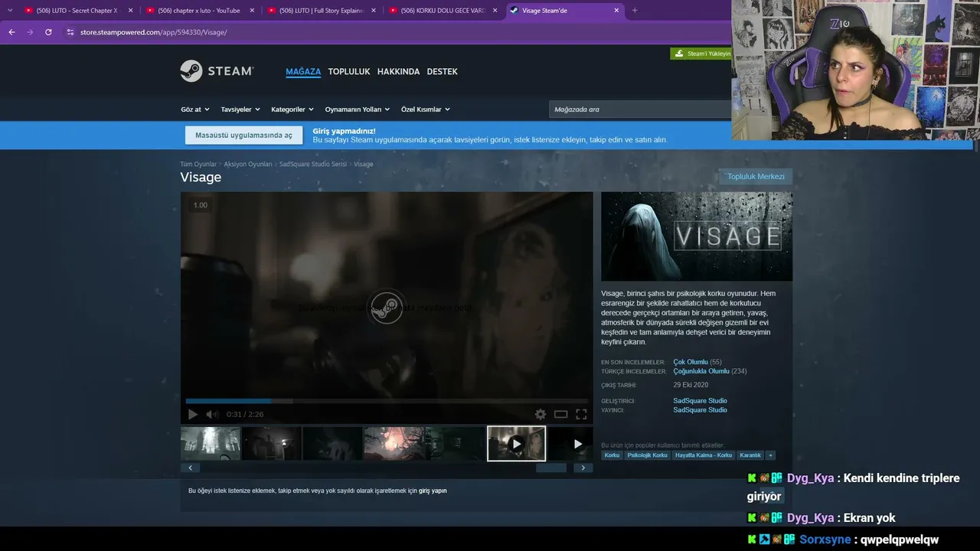This screenshot has height=551, width=980.
Task: Open a new browser tab
Action: tap(635, 11)
